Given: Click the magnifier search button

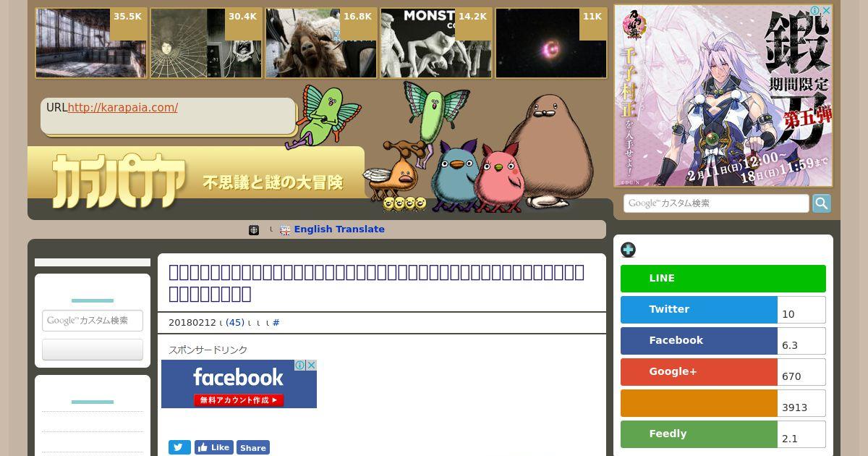Looking at the screenshot, I should click(822, 203).
